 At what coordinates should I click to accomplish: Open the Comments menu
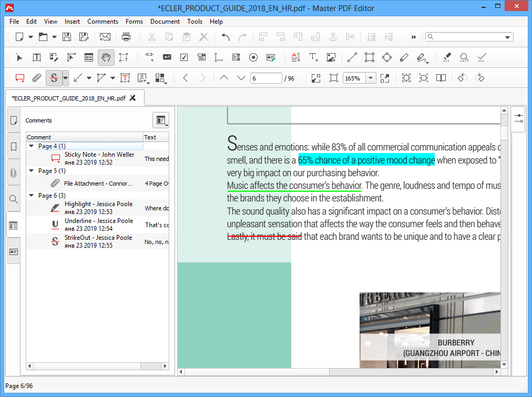[103, 22]
